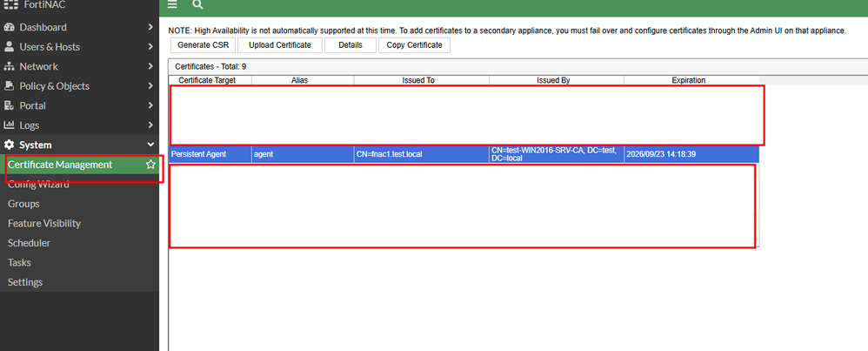The image size is (868, 351).
Task: Open Scheduler menu item
Action: click(29, 243)
